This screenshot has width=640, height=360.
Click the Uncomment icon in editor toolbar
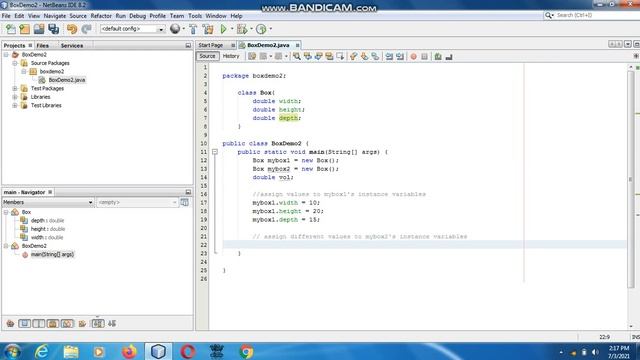tap(449, 56)
